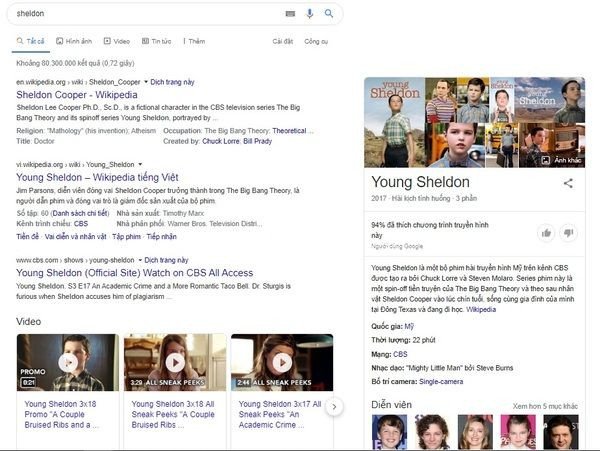Click the Diễn viên cast heading
This screenshot has height=451, width=600.
pos(391,405)
